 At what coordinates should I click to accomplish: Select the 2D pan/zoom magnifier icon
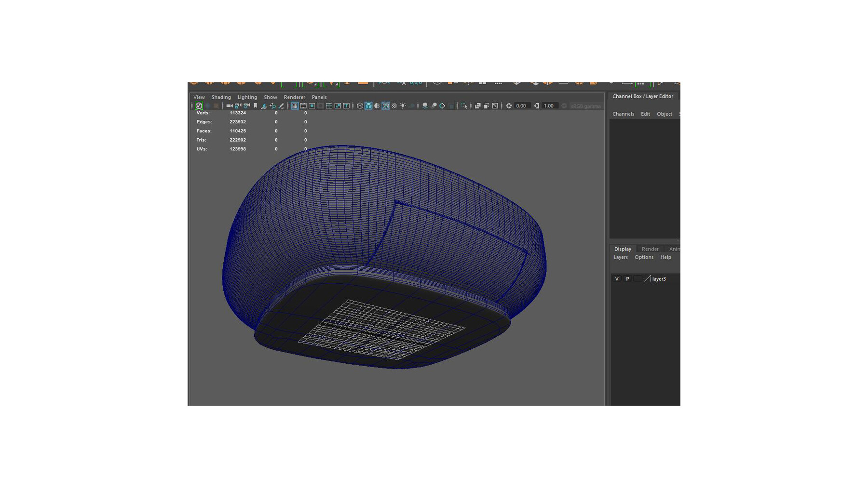(273, 106)
